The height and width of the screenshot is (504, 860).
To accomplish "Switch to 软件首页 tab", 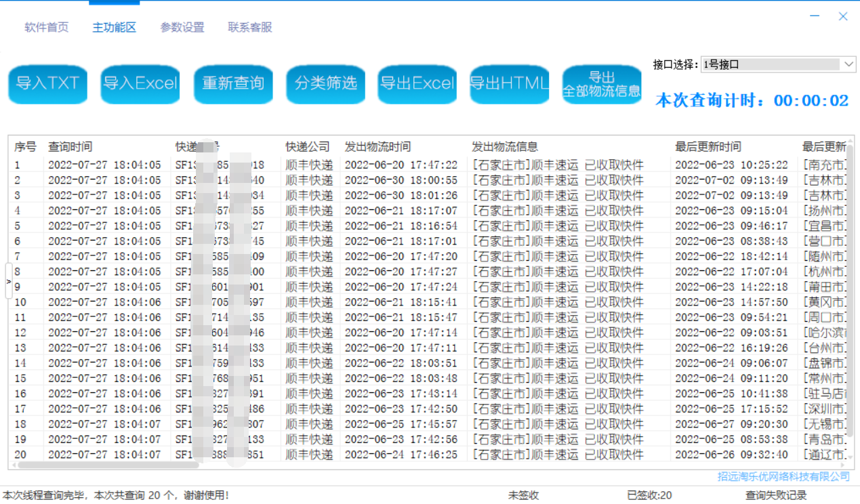I will pos(47,28).
